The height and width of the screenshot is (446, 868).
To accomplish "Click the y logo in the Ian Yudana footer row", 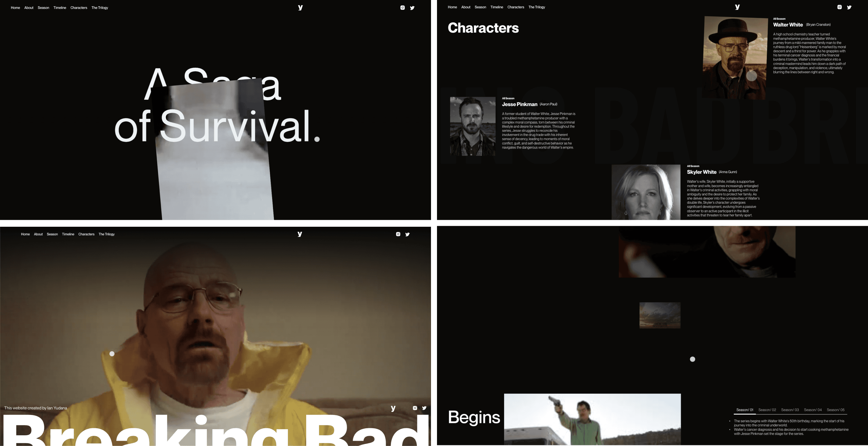I will (x=393, y=408).
